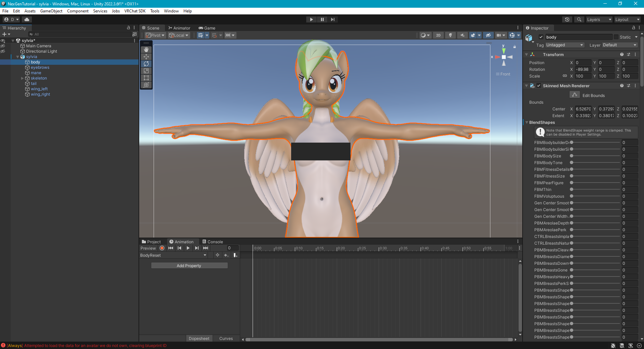The image size is (644, 349).
Task: Open the Cloud services icon
Action: tap(27, 19)
